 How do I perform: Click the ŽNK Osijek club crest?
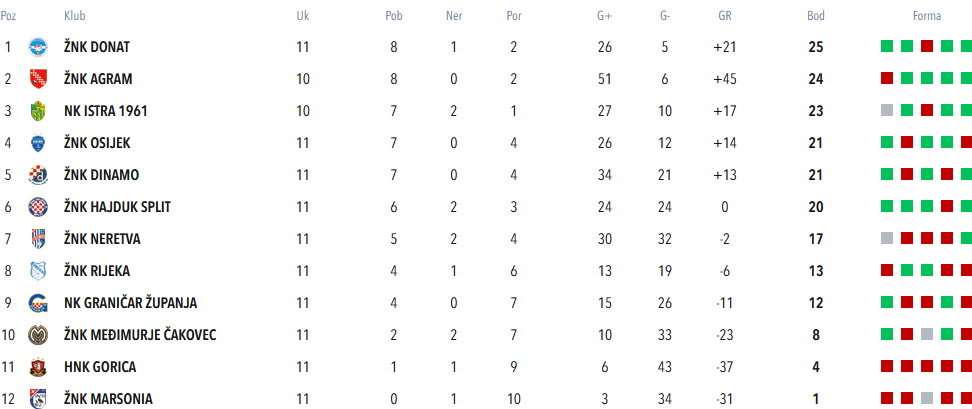[x=38, y=143]
